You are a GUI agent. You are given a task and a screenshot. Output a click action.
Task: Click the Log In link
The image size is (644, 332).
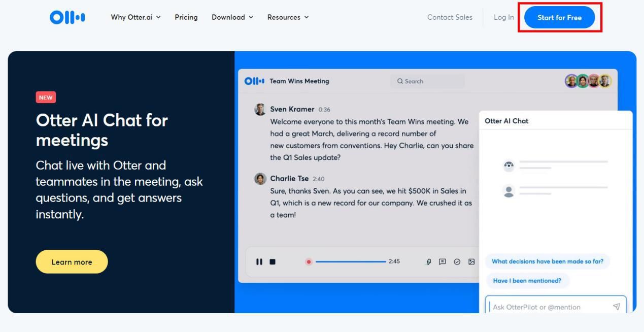coord(504,17)
